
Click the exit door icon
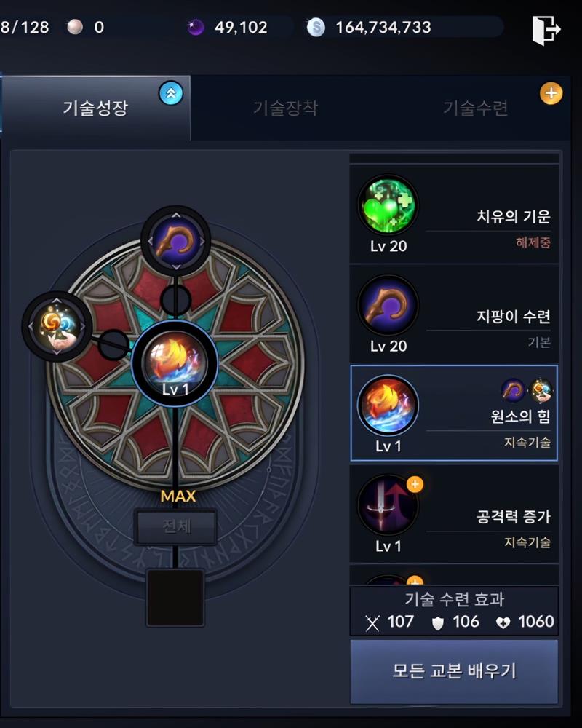point(546,30)
